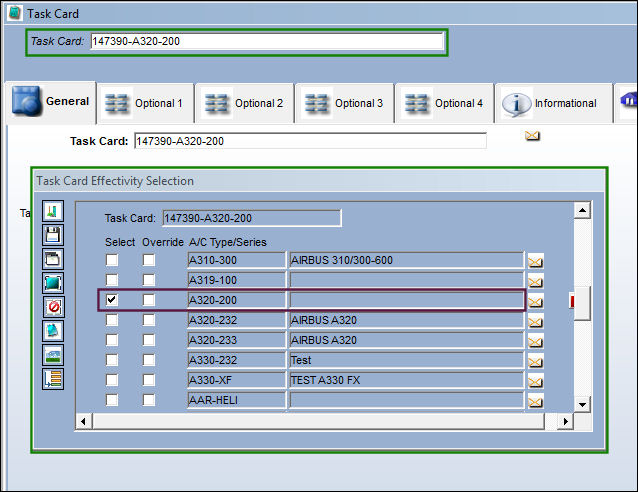Click the teal select-all square icon
The image size is (638, 492).
pos(53,283)
